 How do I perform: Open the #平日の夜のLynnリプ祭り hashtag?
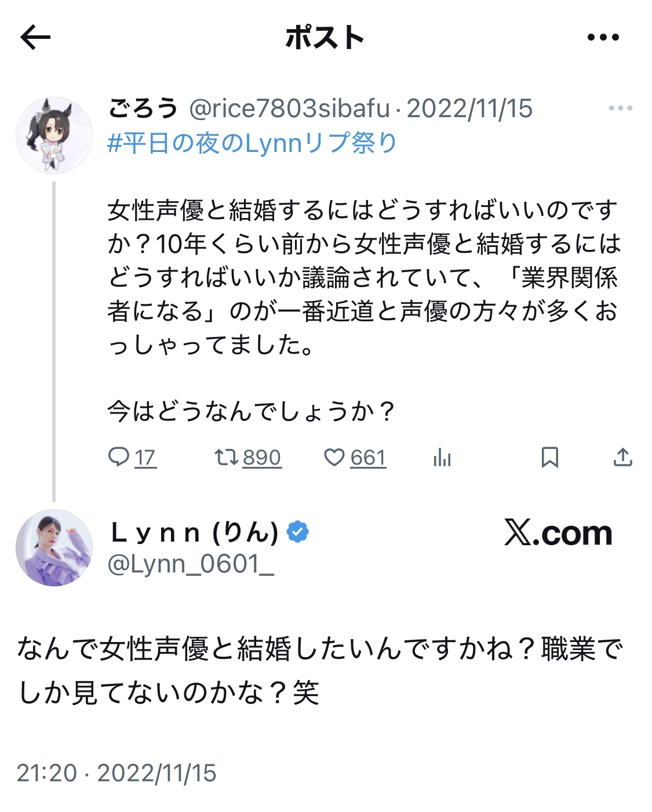click(252, 143)
